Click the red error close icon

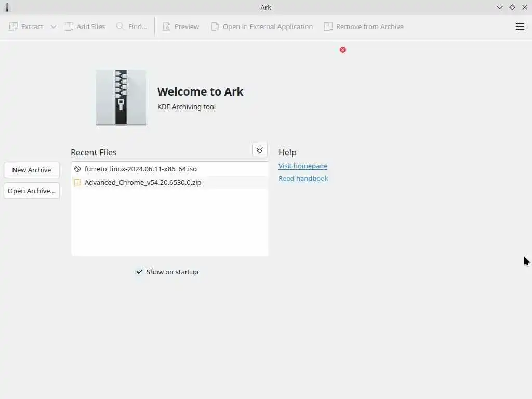(x=343, y=50)
